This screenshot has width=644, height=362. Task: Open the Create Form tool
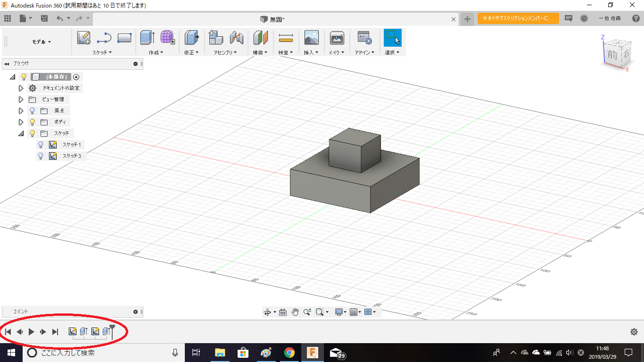click(x=167, y=38)
